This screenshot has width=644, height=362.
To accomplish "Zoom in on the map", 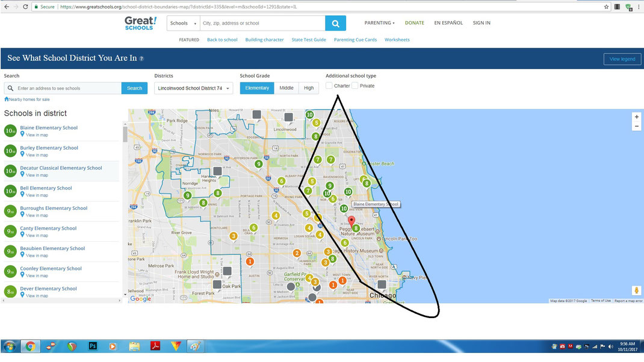I will (x=636, y=117).
